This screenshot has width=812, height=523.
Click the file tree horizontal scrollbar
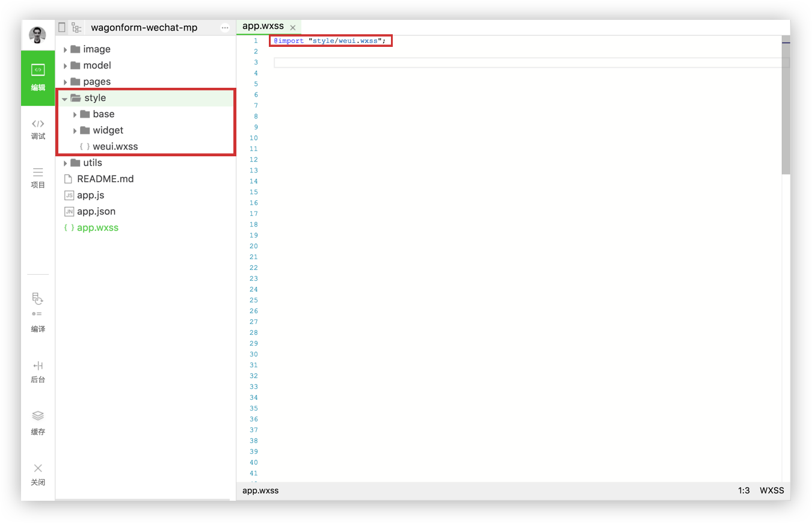point(143,499)
